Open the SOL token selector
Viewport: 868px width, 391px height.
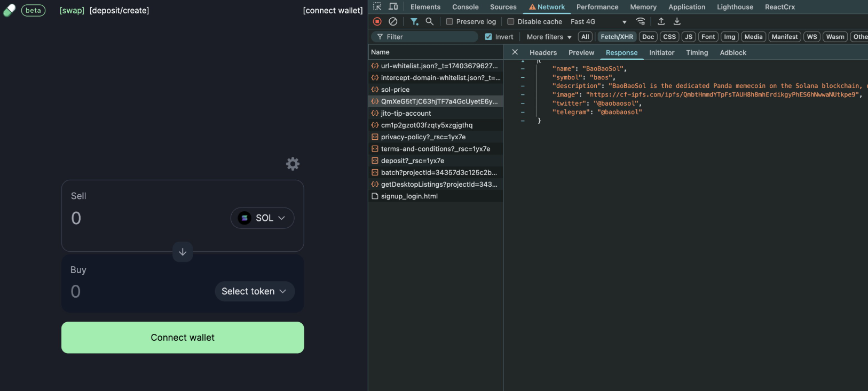262,218
